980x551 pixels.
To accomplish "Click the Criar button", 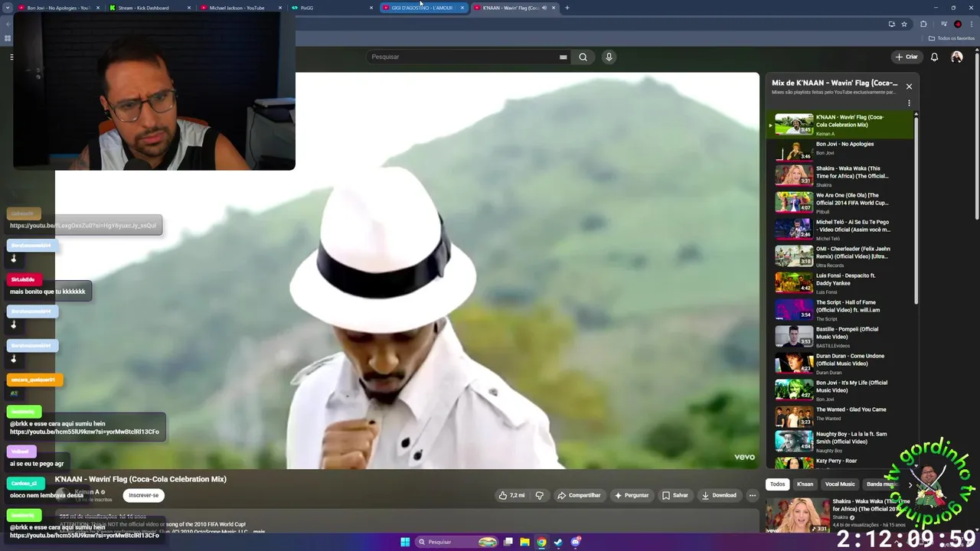I will [906, 57].
